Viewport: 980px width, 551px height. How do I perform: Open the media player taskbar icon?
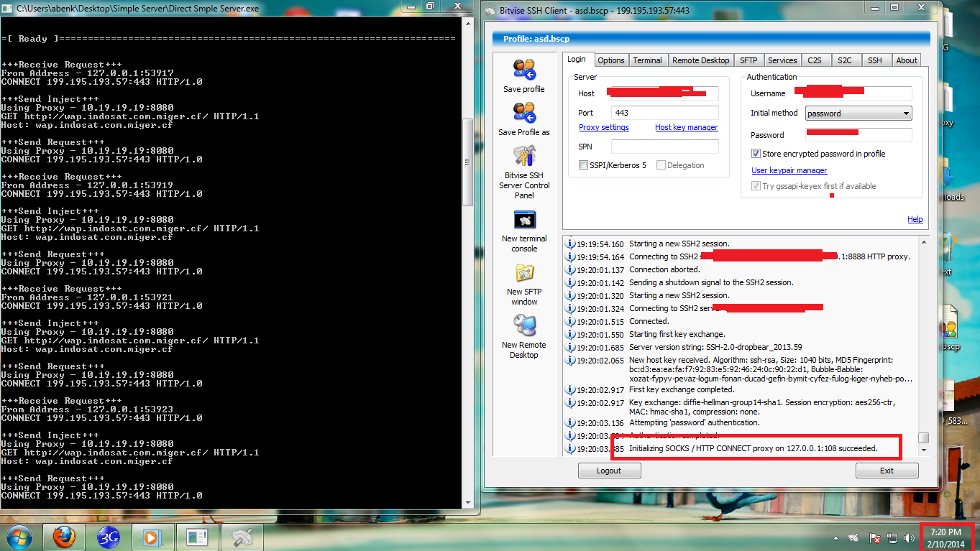pos(152,537)
